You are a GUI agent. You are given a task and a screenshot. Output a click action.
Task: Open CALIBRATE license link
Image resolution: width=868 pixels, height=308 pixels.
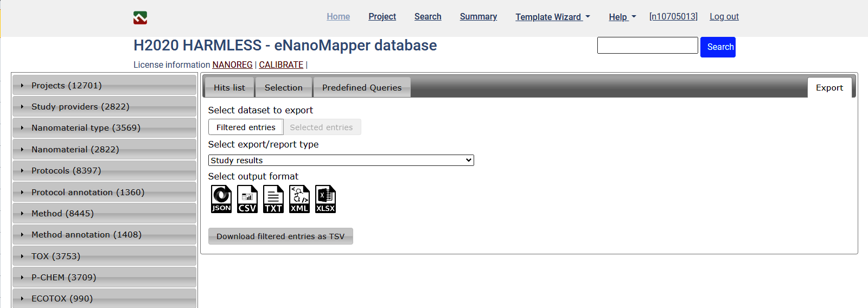tap(281, 65)
